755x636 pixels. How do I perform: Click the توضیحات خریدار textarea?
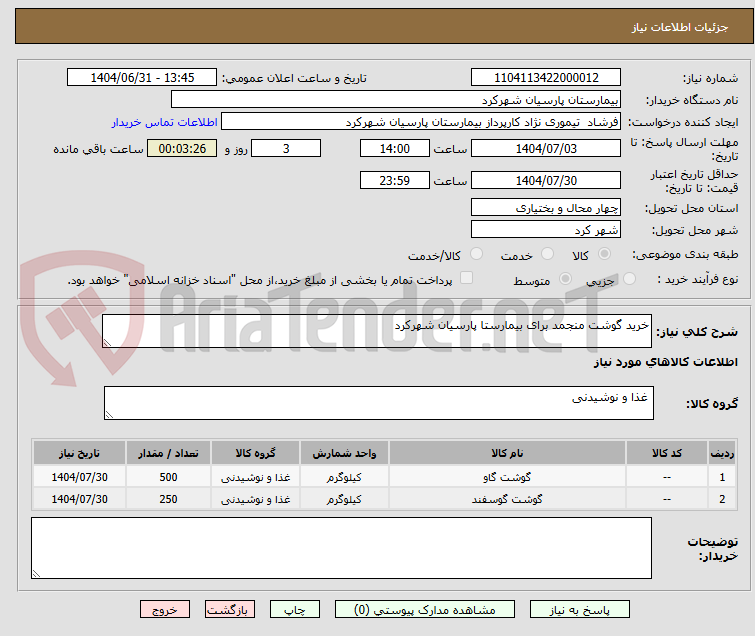(x=341, y=548)
